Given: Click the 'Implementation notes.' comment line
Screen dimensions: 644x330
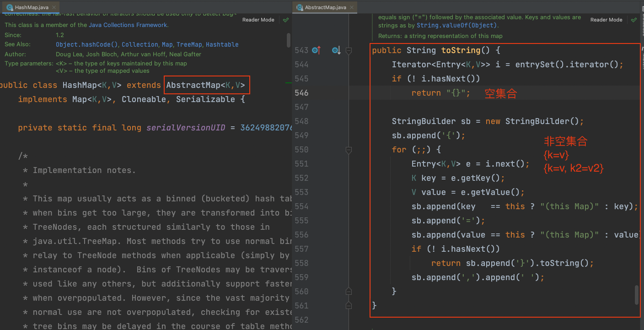Looking at the screenshot, I should coord(84,170).
